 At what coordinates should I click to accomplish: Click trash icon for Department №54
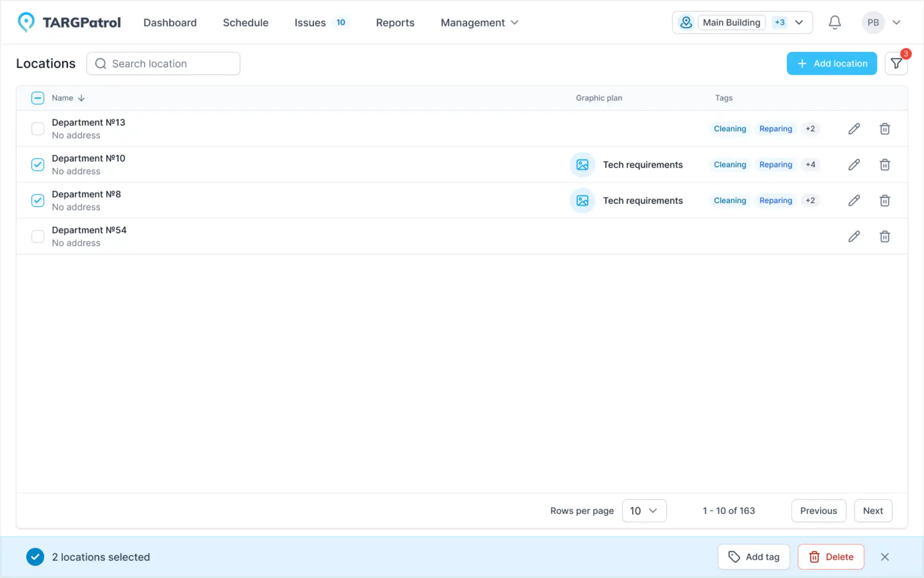[x=885, y=236]
